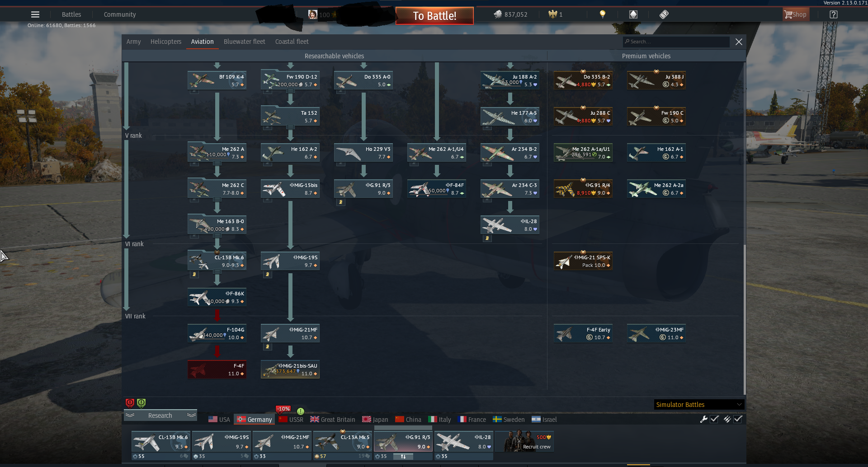The image size is (868, 467).
Task: Click the light bulb hints icon
Action: [602, 14]
